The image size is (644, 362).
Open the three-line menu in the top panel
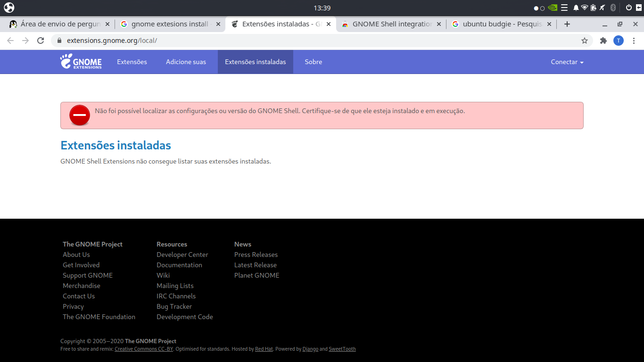pos(564,8)
